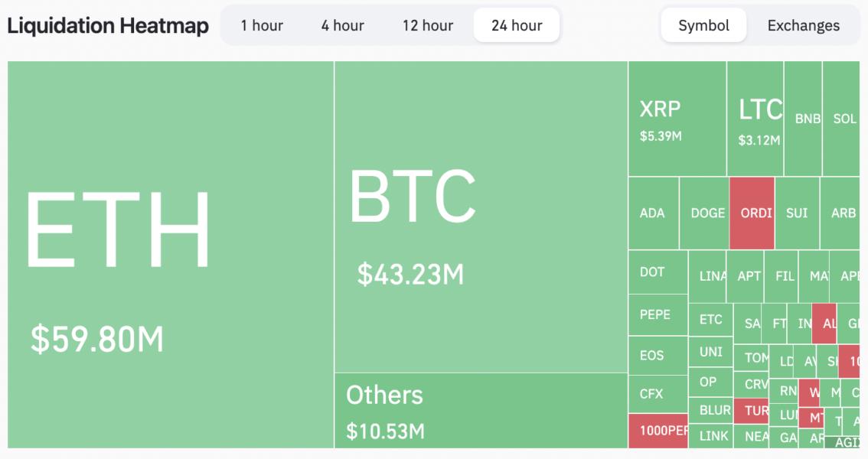Image resolution: width=868 pixels, height=459 pixels.
Task: Click the PEPE tile
Action: (x=654, y=315)
